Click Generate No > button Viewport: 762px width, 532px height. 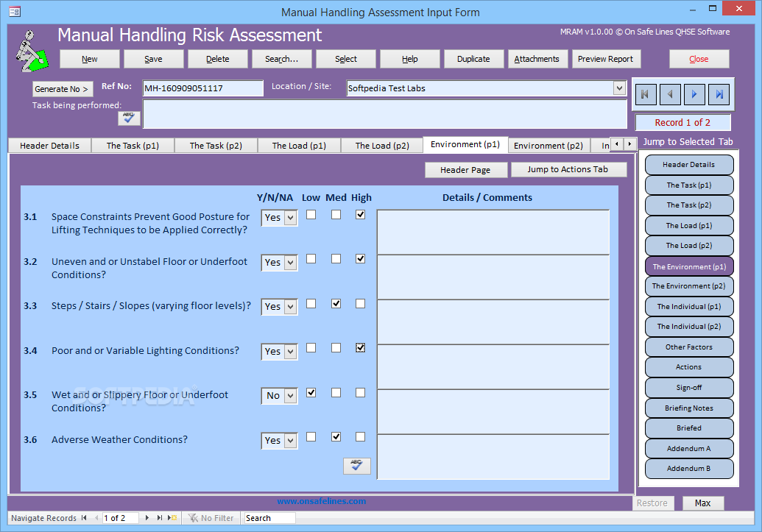[62, 89]
